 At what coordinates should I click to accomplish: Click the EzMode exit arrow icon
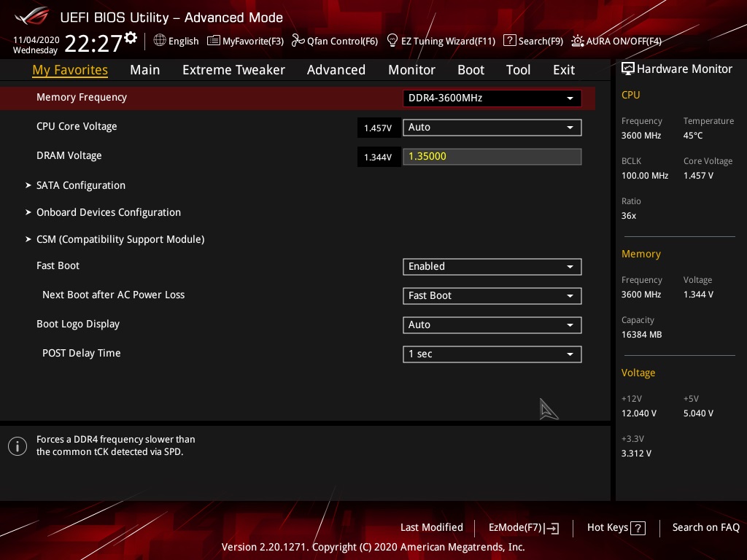point(551,528)
